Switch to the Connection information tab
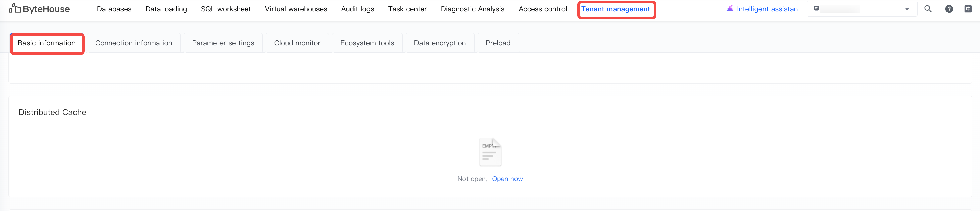Image resolution: width=980 pixels, height=211 pixels. pyautogui.click(x=134, y=43)
